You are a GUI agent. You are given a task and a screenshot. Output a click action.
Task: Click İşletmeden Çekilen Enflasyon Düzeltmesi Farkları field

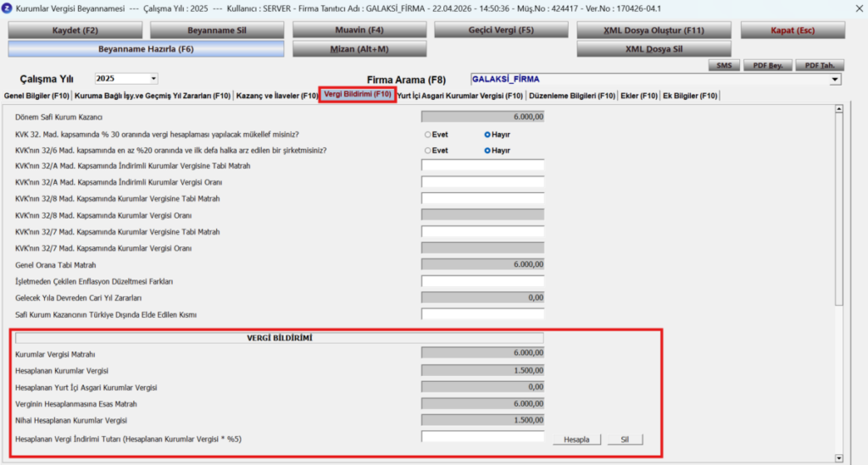click(x=482, y=281)
